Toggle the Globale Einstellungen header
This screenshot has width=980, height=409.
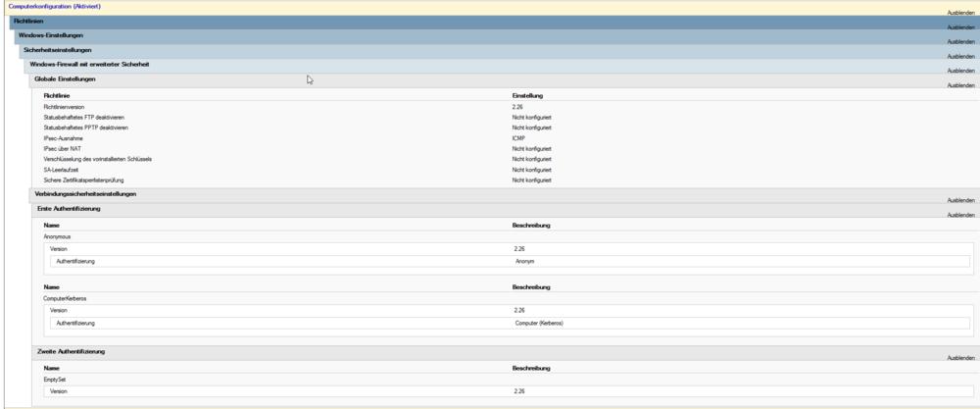[x=65, y=78]
